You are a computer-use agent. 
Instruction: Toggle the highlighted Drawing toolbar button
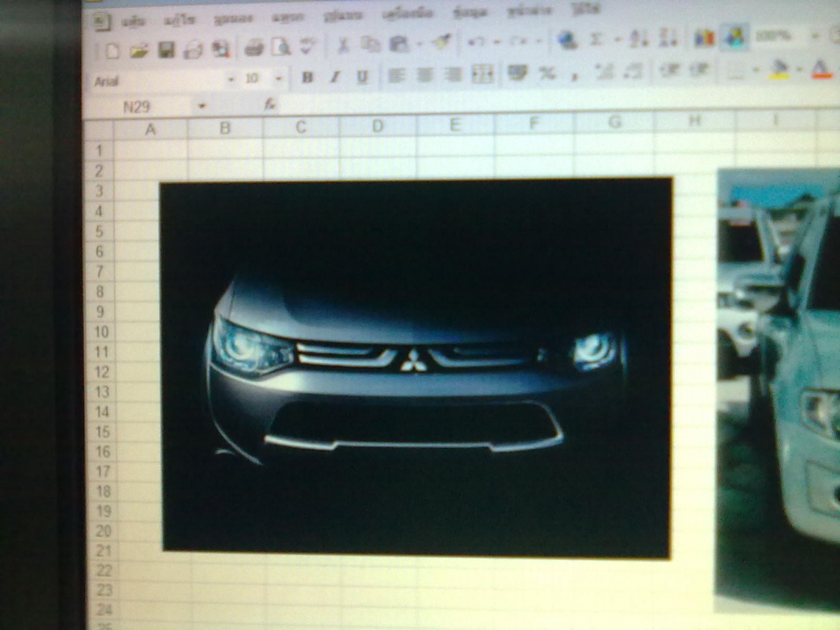coord(734,37)
